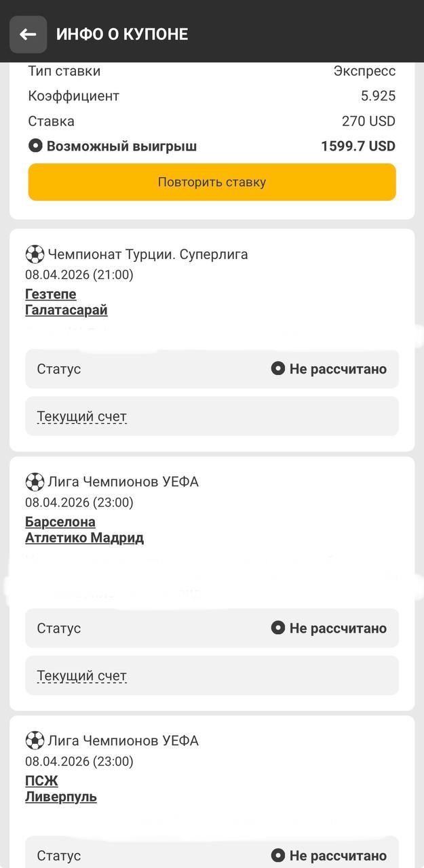The height and width of the screenshot is (868, 424).
Task: Open the Ливерпуль team link
Action: coord(61,797)
